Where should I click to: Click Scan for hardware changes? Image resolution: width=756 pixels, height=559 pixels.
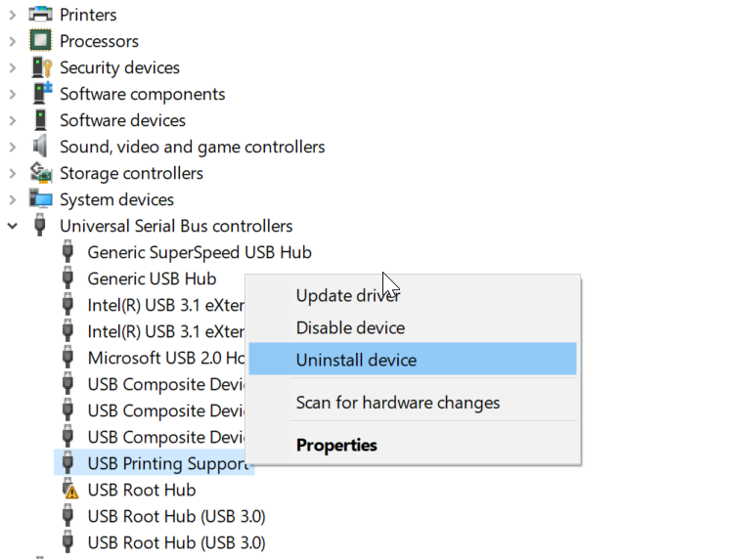coord(397,403)
